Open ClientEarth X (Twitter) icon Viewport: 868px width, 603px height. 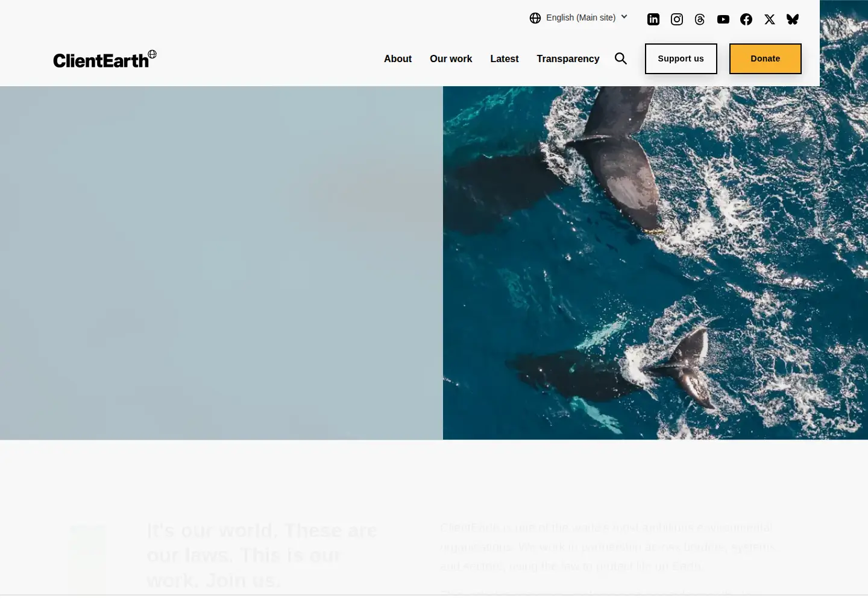[x=770, y=19]
